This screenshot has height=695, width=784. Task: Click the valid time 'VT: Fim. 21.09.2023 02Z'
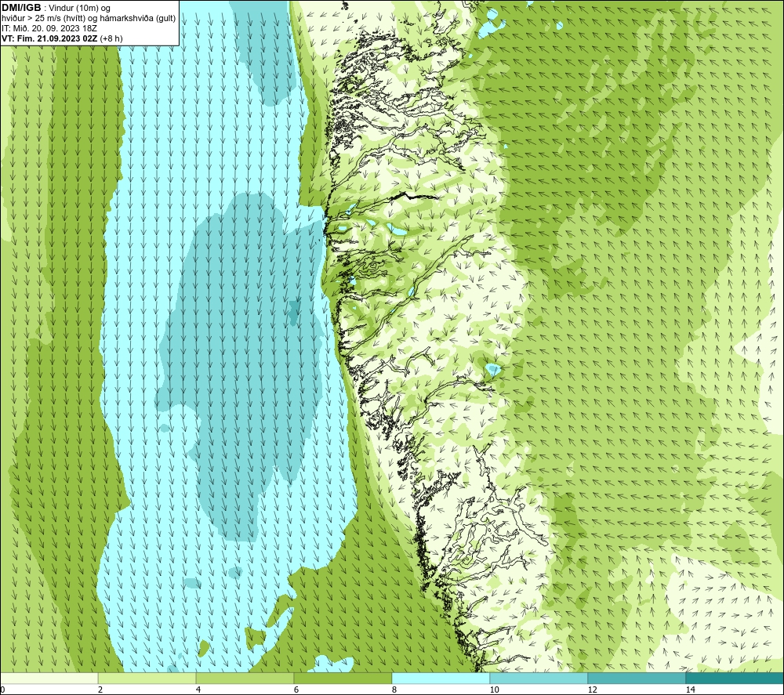(x=50, y=38)
